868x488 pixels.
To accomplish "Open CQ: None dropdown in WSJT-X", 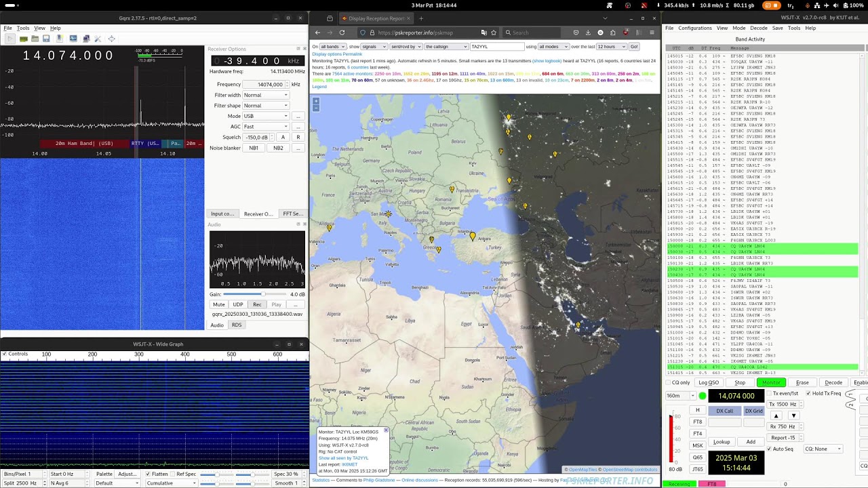I will (823, 449).
